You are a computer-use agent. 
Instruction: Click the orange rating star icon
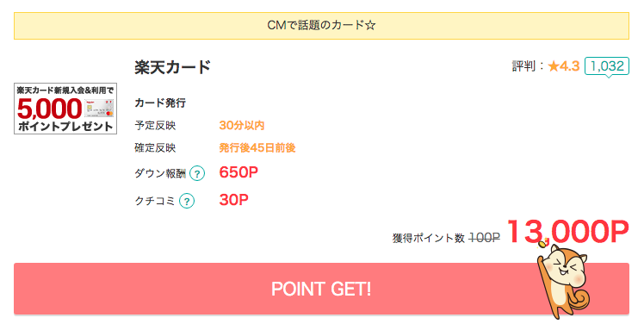coord(554,66)
